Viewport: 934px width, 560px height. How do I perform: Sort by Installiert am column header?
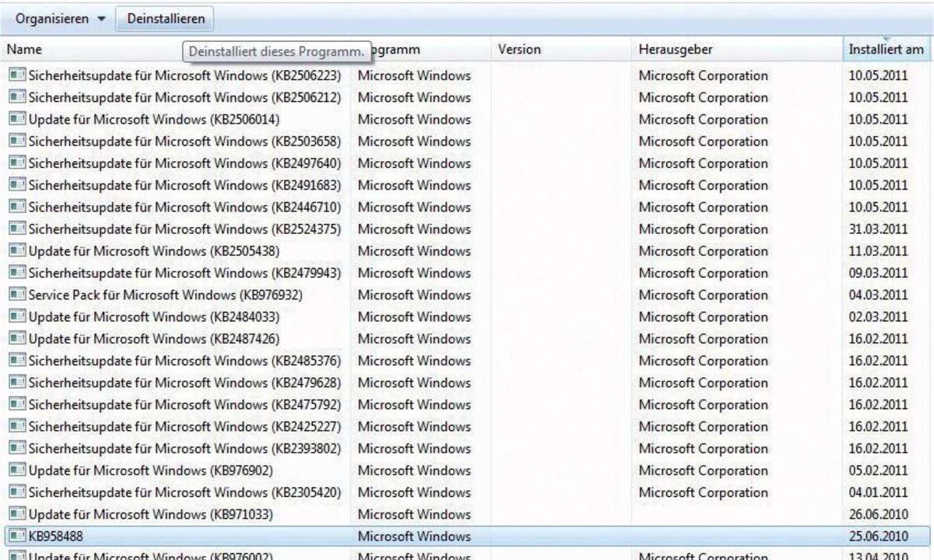[887, 50]
